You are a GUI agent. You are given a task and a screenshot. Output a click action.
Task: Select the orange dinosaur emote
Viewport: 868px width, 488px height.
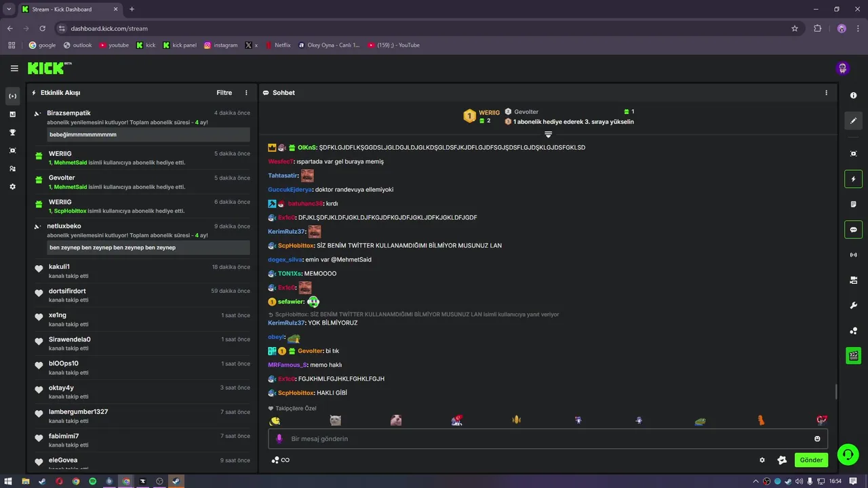(761, 421)
